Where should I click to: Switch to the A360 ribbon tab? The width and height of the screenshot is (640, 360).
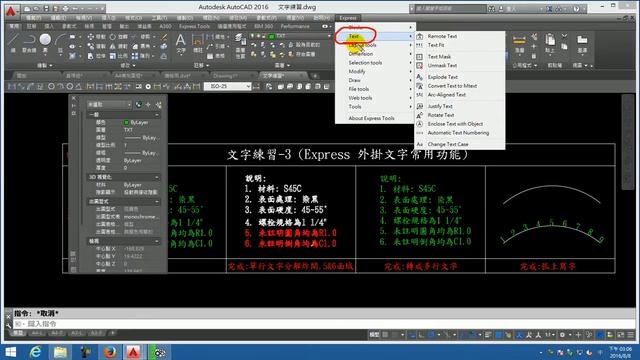[x=165, y=27]
